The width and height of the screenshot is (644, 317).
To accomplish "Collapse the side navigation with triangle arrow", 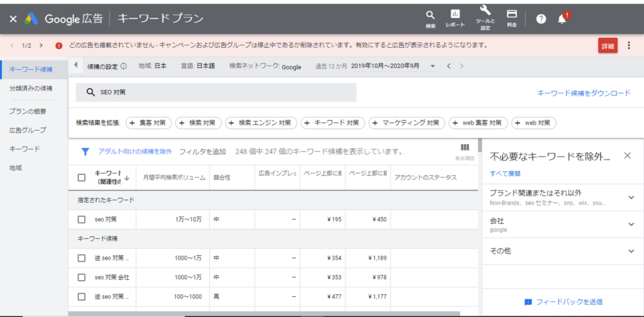I will click(75, 65).
